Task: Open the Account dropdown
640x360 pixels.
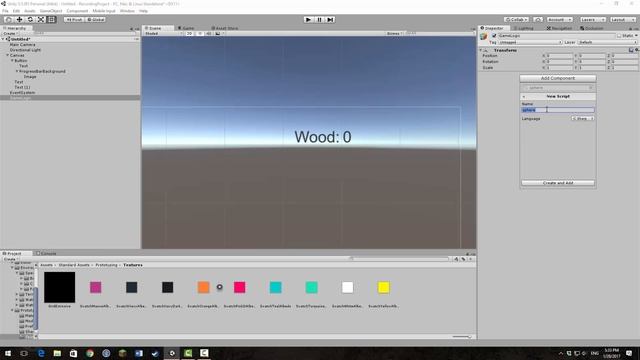Action: click(x=560, y=20)
